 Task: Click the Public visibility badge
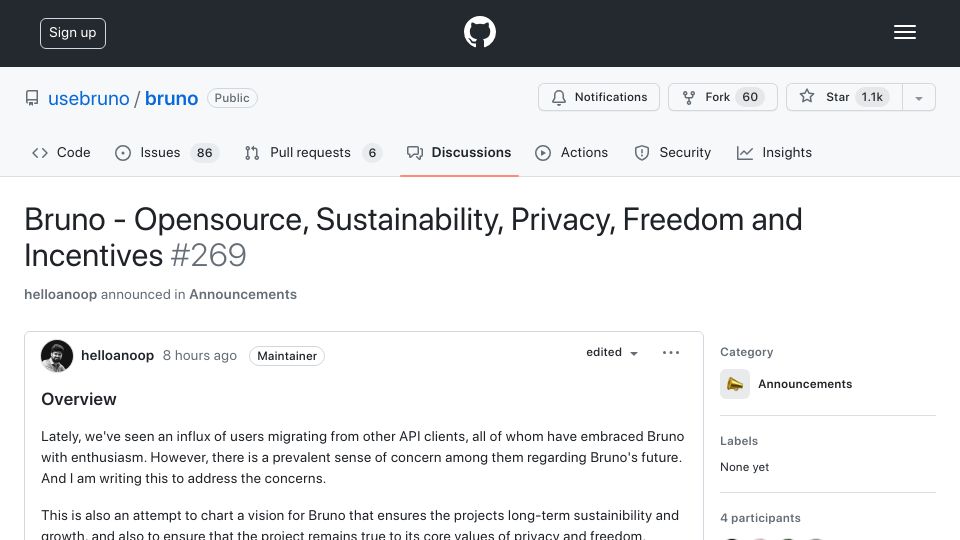tap(232, 98)
